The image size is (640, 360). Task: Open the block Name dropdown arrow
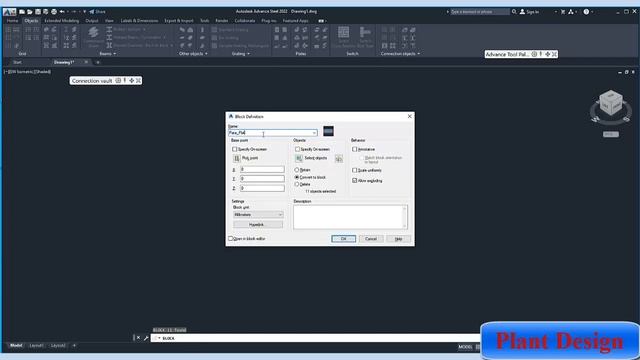(x=314, y=133)
